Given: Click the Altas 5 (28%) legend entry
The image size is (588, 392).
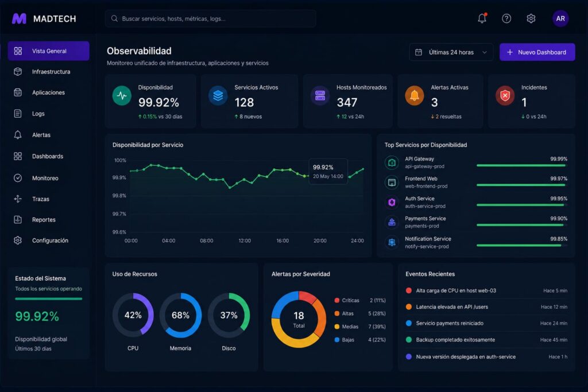Looking at the screenshot, I should (360, 313).
